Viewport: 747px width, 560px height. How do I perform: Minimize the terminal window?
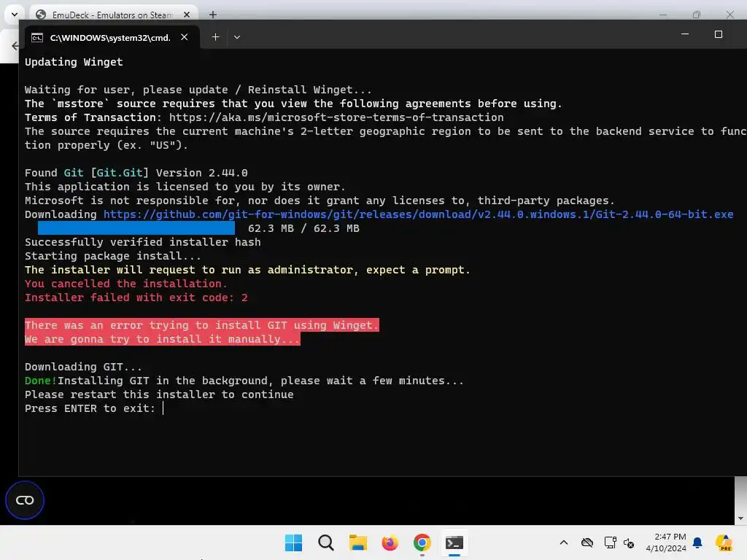[x=684, y=34]
